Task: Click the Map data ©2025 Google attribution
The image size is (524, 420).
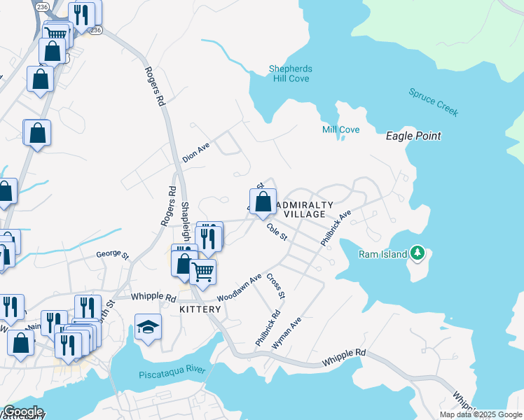Action: point(481,414)
